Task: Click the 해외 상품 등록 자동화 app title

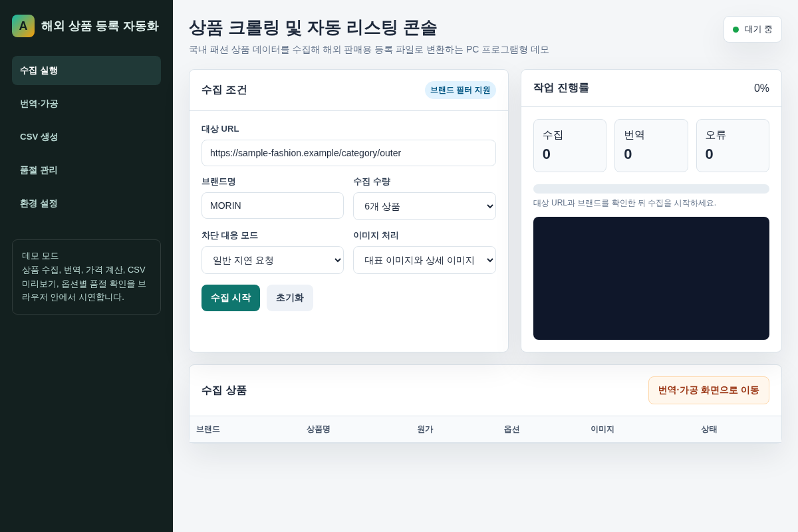Action: 100,26
